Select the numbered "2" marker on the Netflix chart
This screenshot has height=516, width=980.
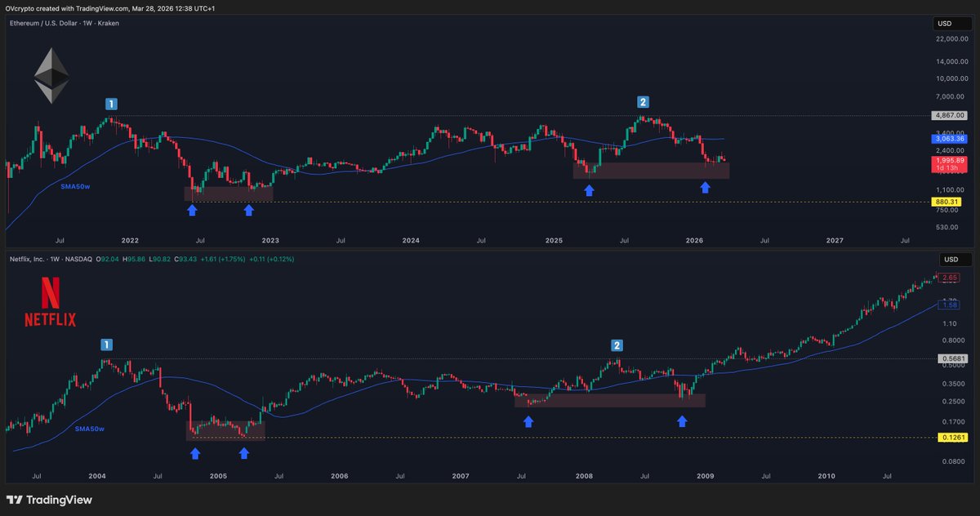(x=617, y=345)
